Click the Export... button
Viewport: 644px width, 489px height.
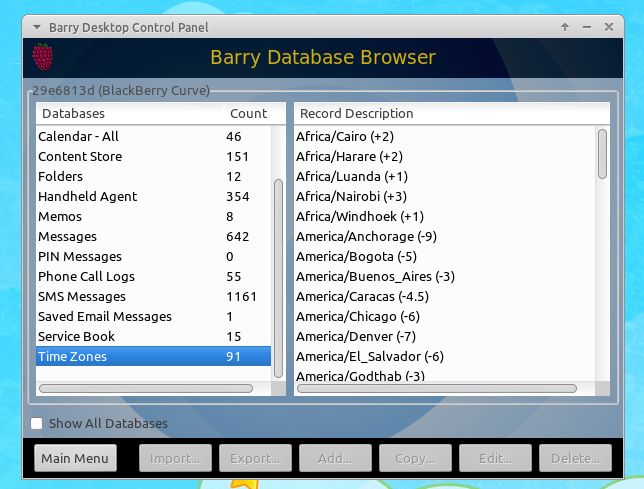point(255,458)
